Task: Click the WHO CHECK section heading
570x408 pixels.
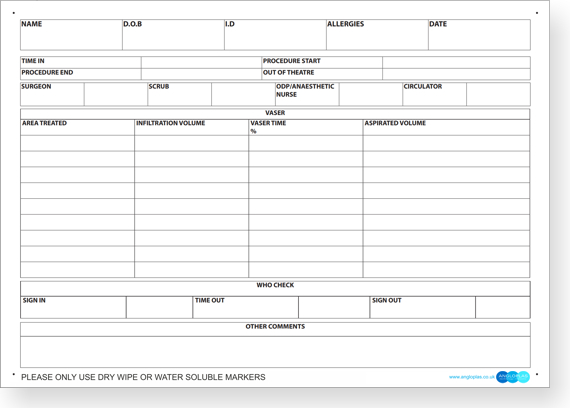Action: point(275,285)
